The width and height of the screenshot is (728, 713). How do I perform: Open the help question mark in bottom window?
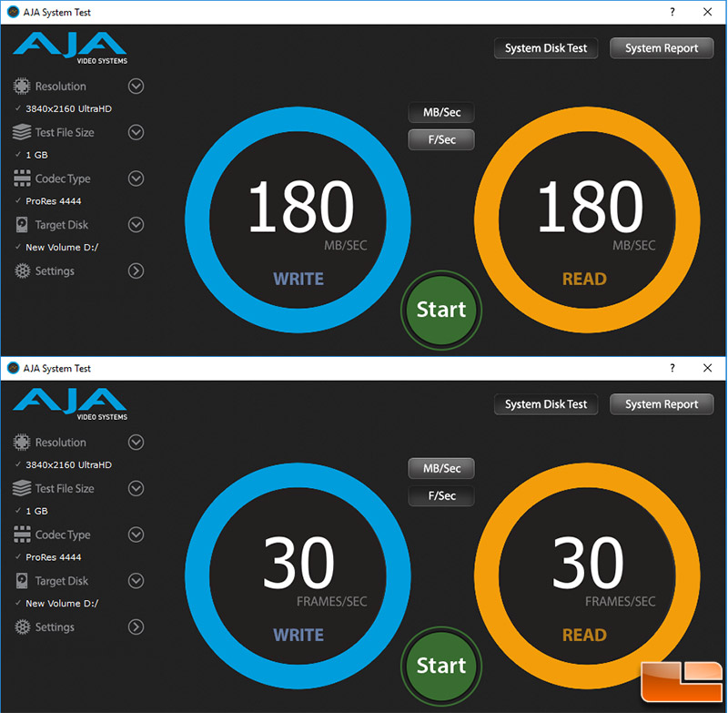(x=672, y=369)
